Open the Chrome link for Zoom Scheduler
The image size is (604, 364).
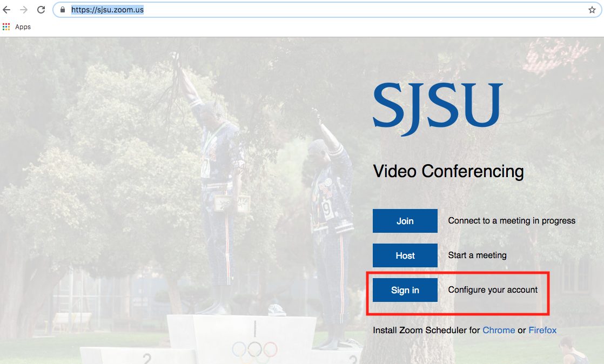499,330
